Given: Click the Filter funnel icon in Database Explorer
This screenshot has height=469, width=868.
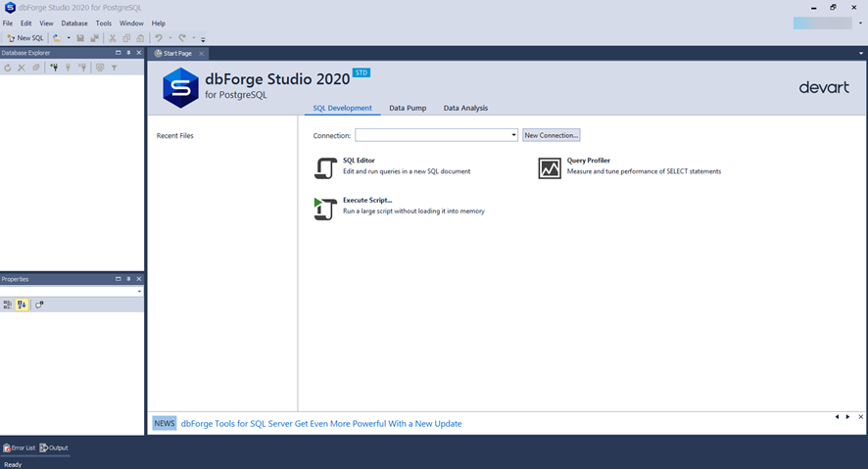Looking at the screenshot, I should [114, 68].
